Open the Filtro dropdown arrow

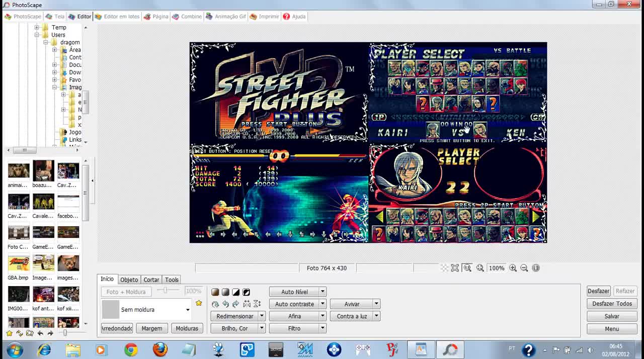[323, 328]
